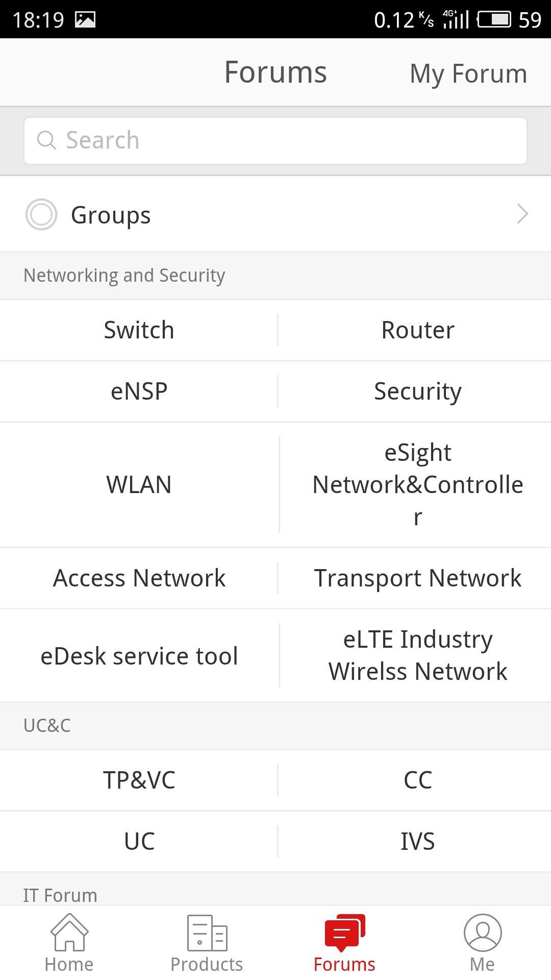Tap the Home icon in bottom bar
Image resolution: width=551 pixels, height=980 pixels.
pyautogui.click(x=69, y=933)
